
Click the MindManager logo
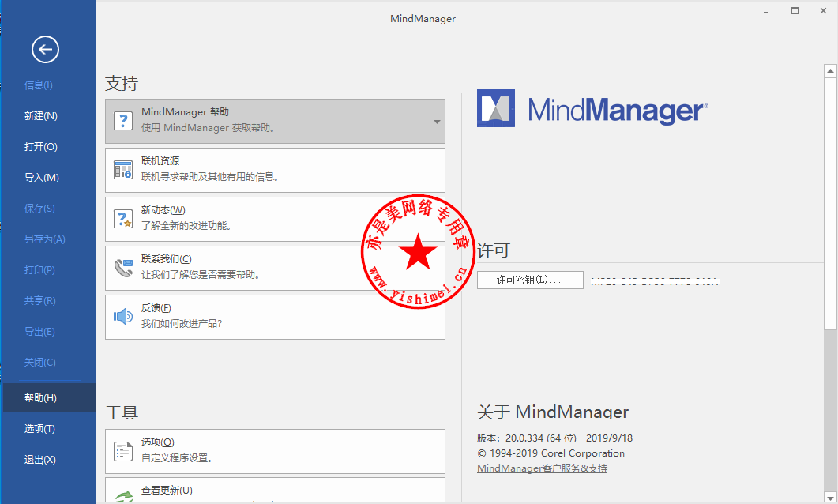point(592,108)
